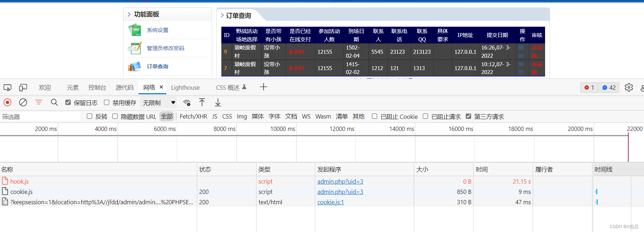Click the hook.js file icon

pyautogui.click(x=5, y=181)
